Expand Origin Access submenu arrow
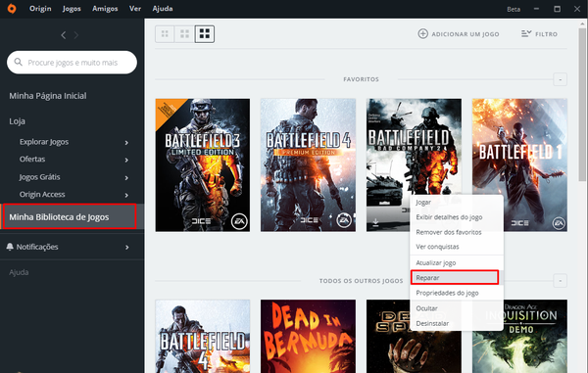 [x=126, y=195]
